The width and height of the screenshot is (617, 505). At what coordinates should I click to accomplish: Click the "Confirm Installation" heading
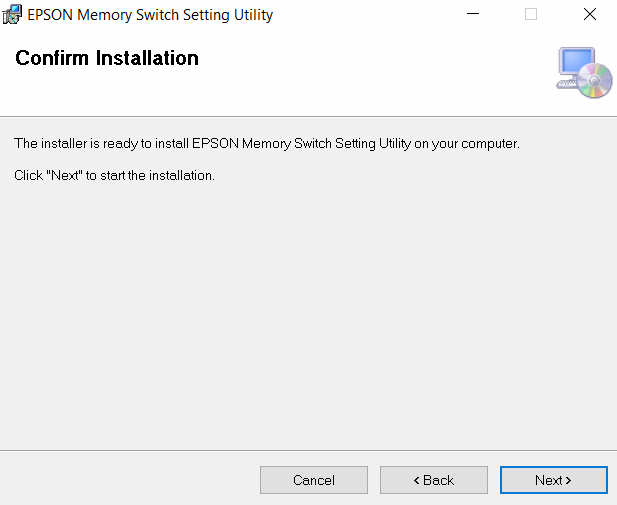point(107,58)
